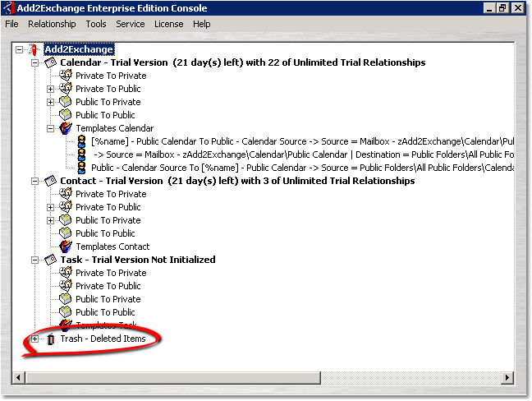Click the Contact Private To Public icon
Screen dimensions: 532x401
(66, 207)
